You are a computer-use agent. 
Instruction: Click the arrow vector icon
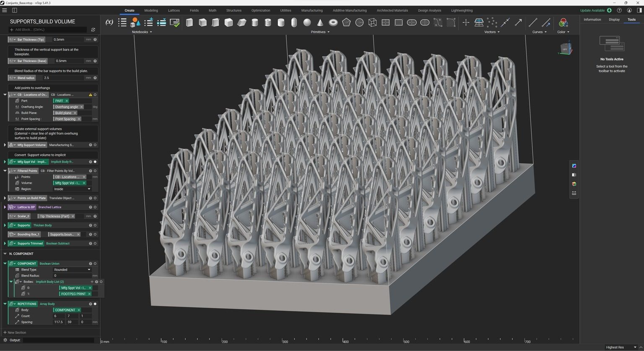point(519,22)
